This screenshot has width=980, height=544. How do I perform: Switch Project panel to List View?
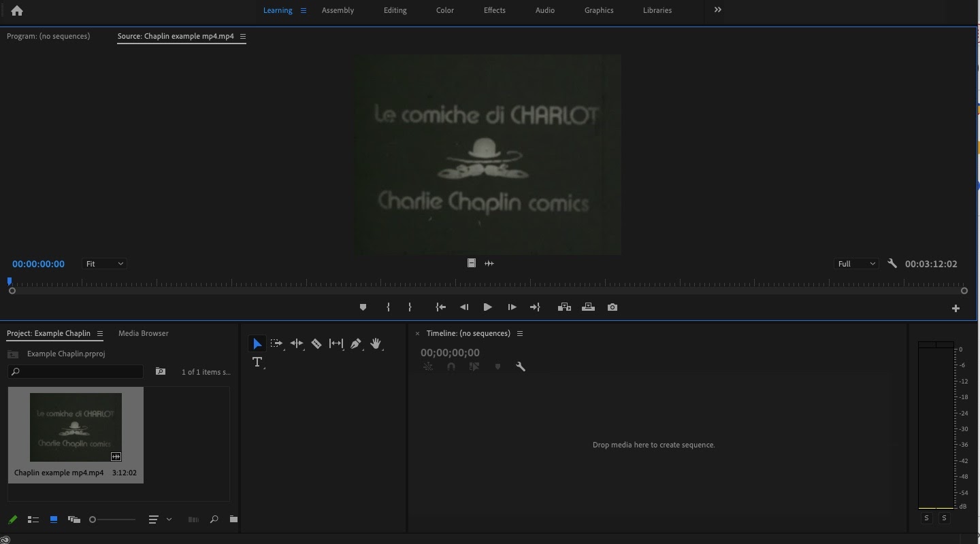coord(33,520)
